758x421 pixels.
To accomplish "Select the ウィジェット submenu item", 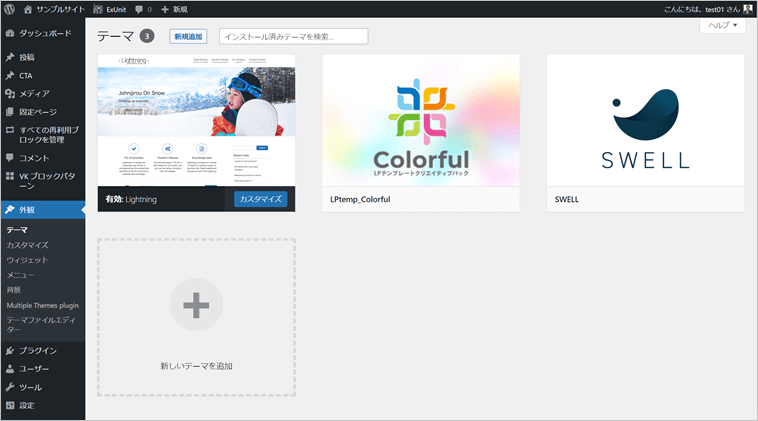I will [x=28, y=260].
